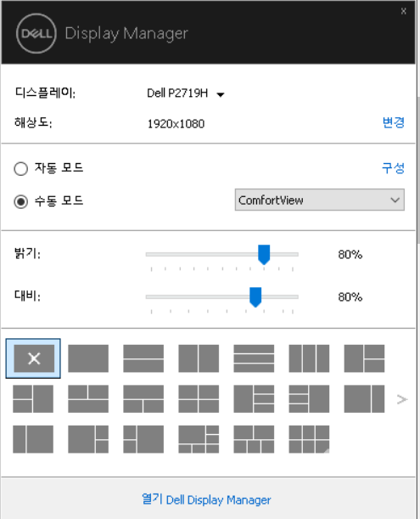The width and height of the screenshot is (420, 519).
Task: Select the two horizontal rows layout
Action: (x=143, y=358)
